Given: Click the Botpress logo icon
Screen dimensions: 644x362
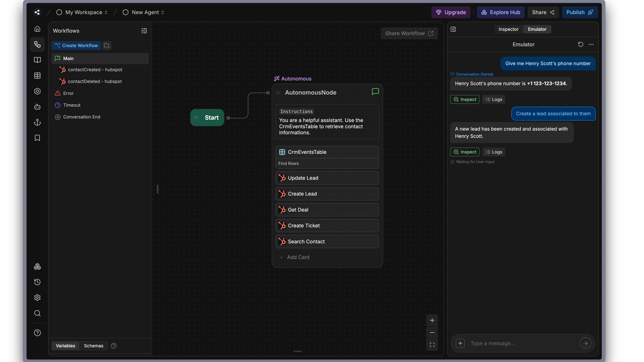Looking at the screenshot, I should [37, 12].
